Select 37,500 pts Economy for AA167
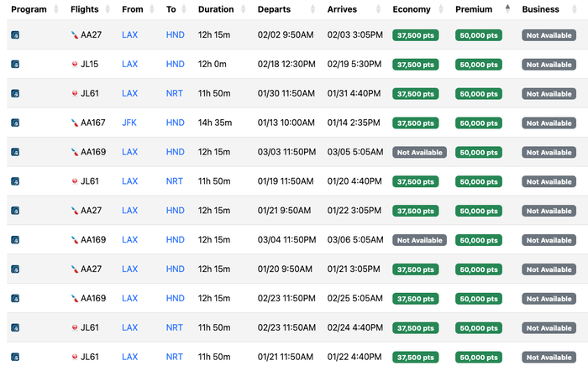This screenshot has height=371, width=588. pyautogui.click(x=416, y=123)
